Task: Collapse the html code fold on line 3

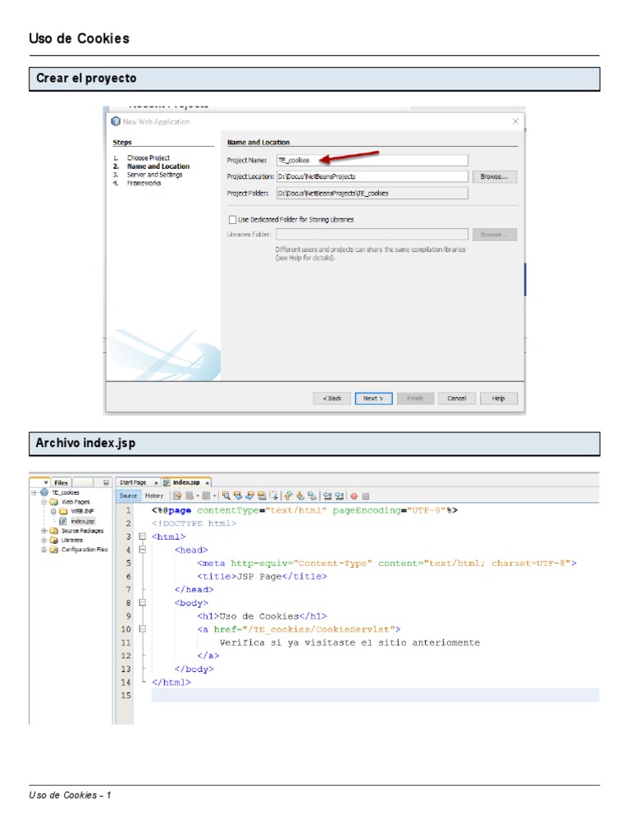Action: [142, 536]
